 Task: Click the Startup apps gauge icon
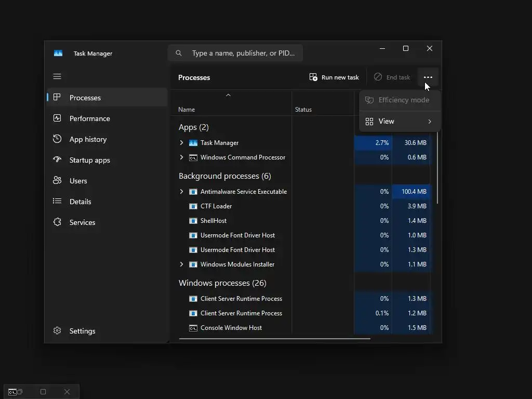[x=57, y=159]
